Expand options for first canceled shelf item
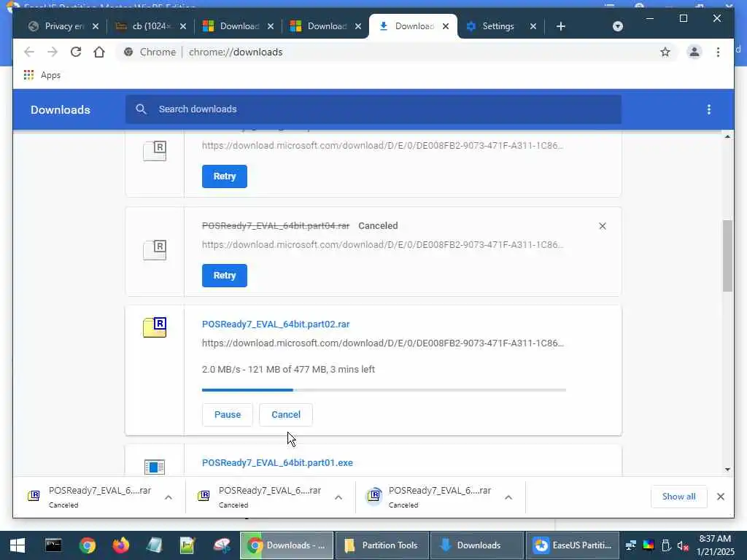This screenshot has height=560, width=747. pyautogui.click(x=169, y=497)
